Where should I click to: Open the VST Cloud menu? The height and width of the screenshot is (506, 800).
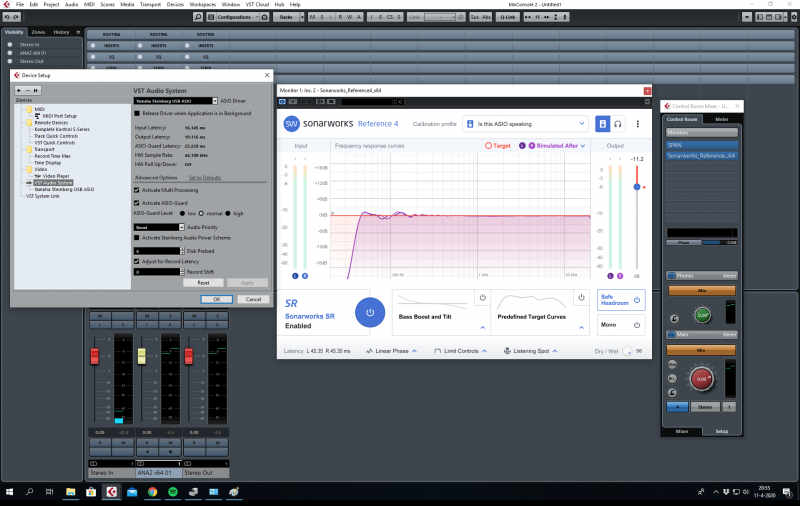point(257,5)
